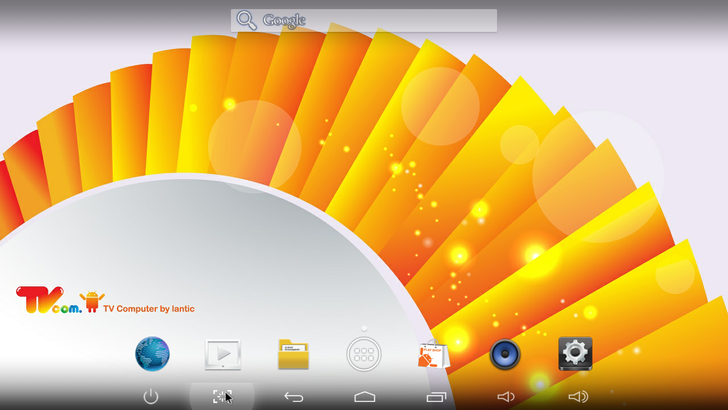This screenshot has height=410, width=728.
Task: Launch the Play Shop bag icon
Action: 433,354
